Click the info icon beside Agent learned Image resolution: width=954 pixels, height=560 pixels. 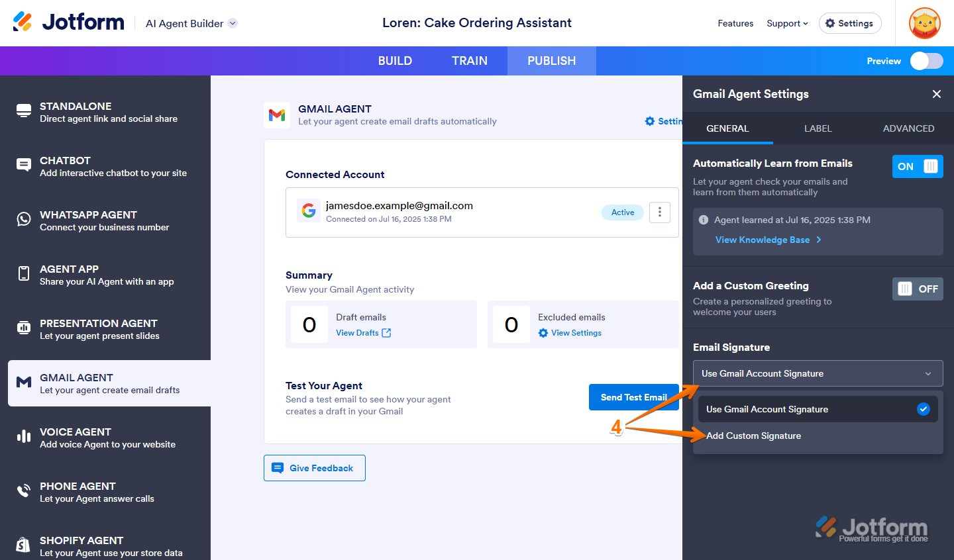[x=704, y=220]
